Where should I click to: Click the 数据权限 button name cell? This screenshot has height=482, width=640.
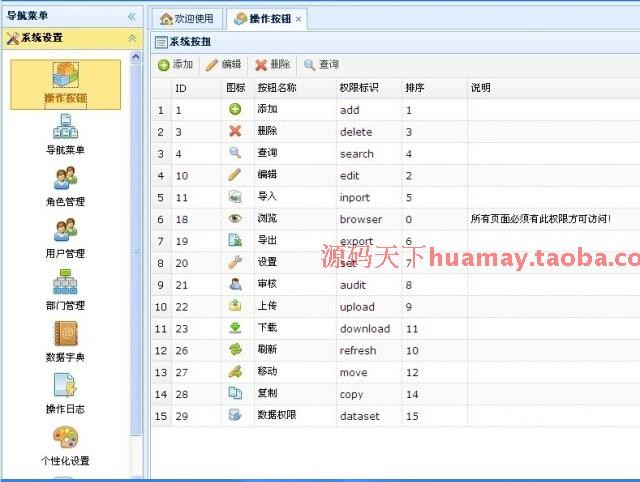pos(296,415)
